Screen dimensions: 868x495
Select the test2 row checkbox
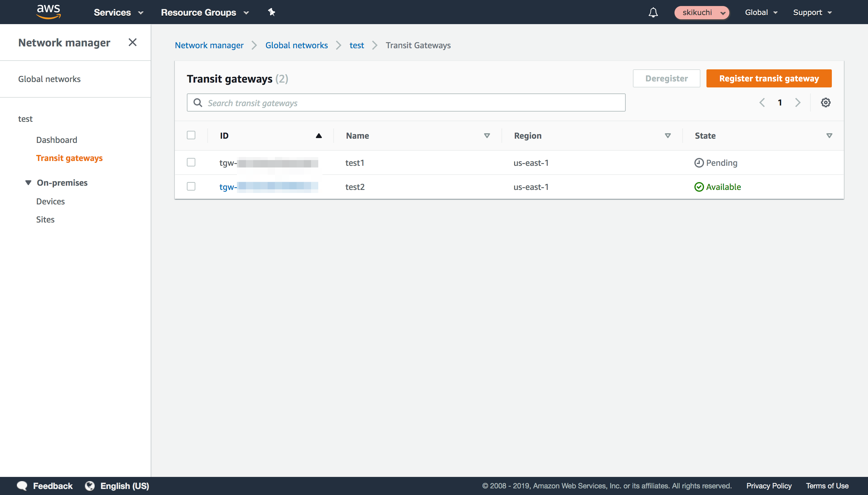(191, 186)
